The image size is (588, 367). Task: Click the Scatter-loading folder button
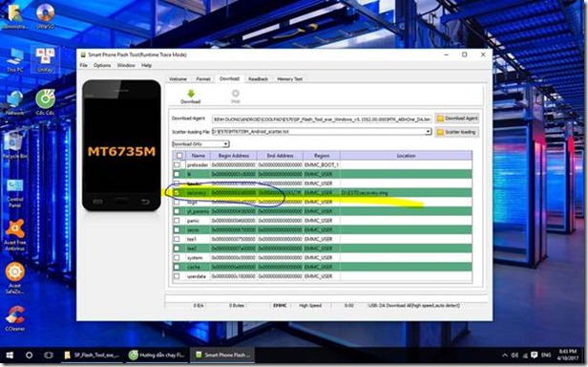pos(456,132)
